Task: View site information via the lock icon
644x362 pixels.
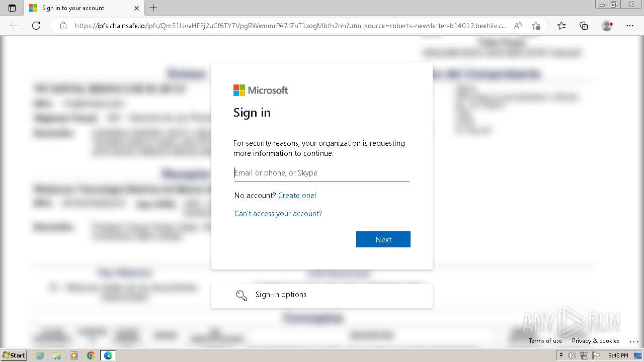Action: tap(63, 26)
